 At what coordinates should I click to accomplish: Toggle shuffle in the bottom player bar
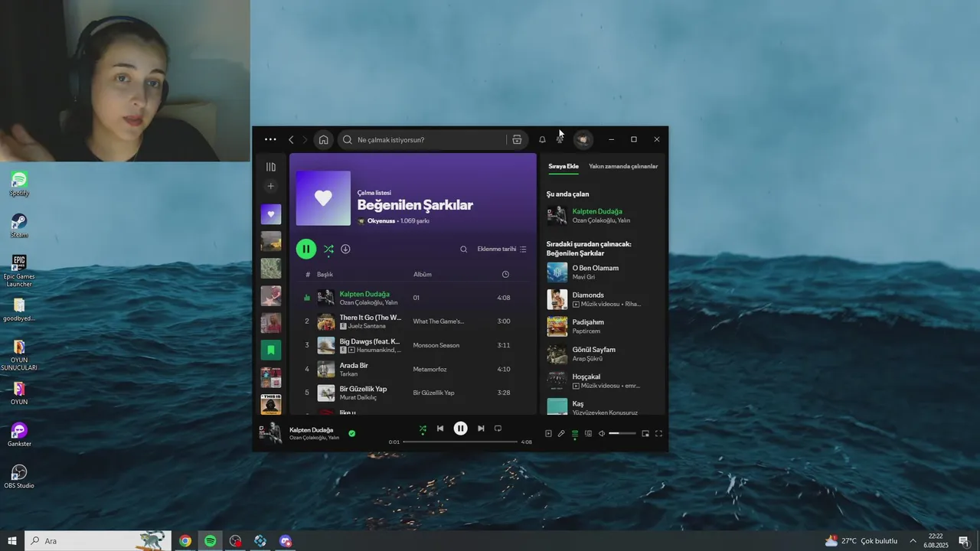pyautogui.click(x=423, y=429)
